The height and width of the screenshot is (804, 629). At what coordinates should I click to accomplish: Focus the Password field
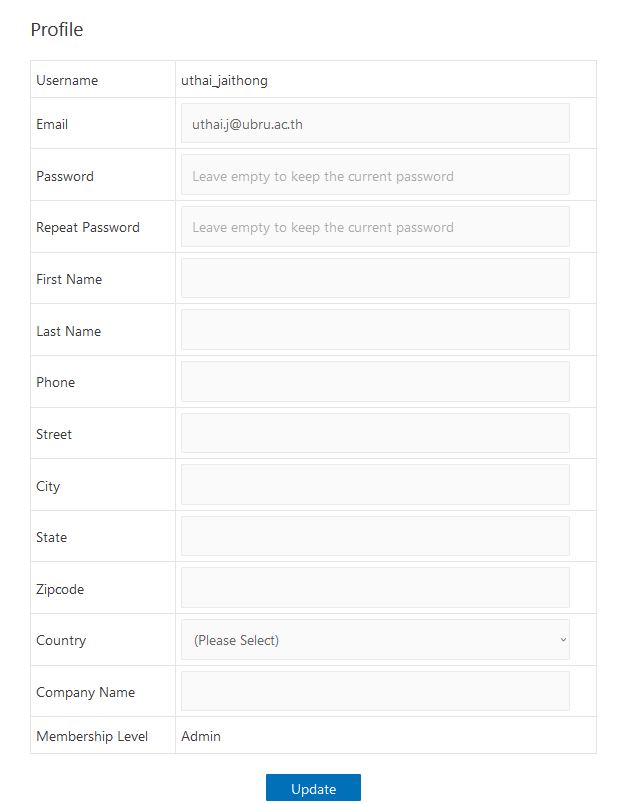click(x=375, y=175)
